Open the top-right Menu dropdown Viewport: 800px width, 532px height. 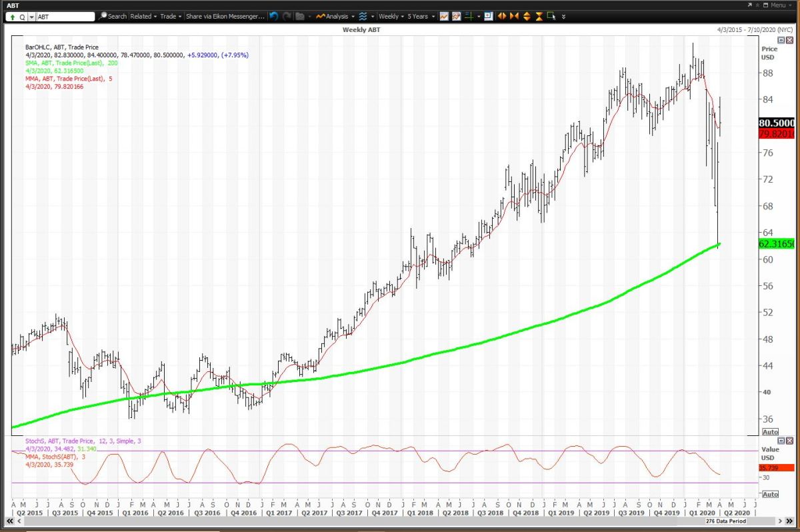[x=781, y=5]
